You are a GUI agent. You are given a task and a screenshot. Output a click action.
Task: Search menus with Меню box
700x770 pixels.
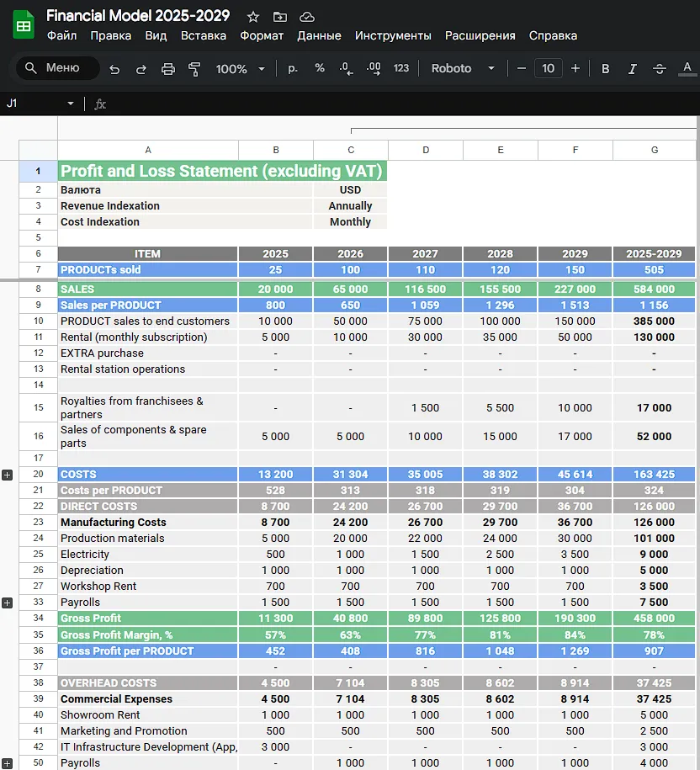(x=58, y=68)
